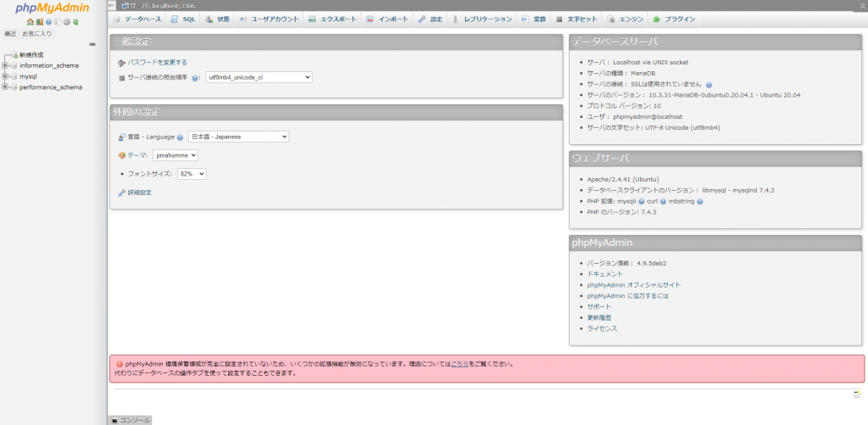Open the utf8mb4_unicode_ci collation dropdown
This screenshot has height=425, width=868.
click(x=259, y=77)
